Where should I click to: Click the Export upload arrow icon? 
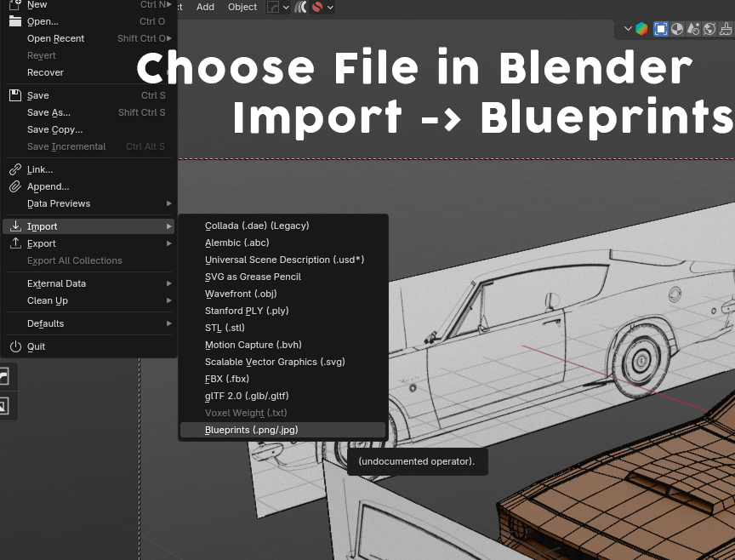(x=15, y=243)
